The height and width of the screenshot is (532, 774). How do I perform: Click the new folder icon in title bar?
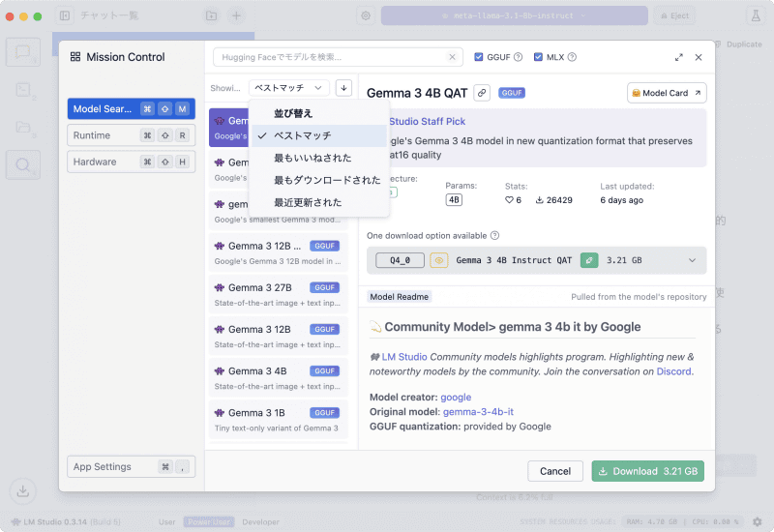(x=211, y=15)
